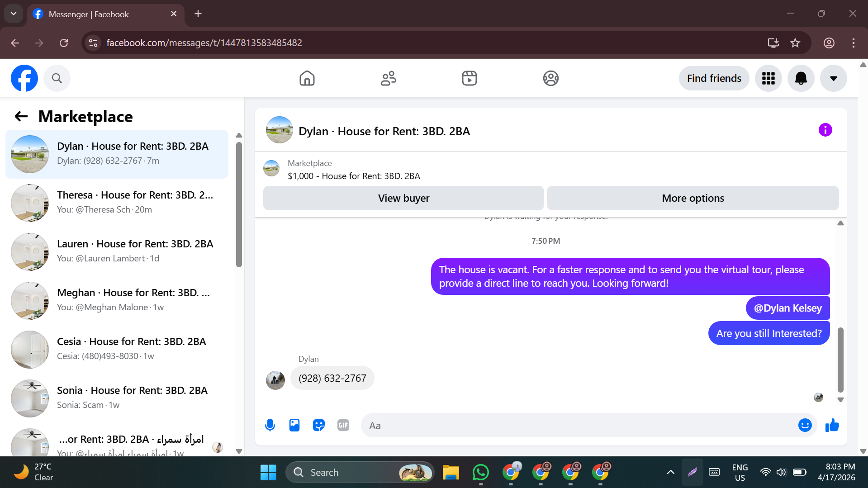
Task: Click the ENG US language indicator
Action: click(x=740, y=472)
